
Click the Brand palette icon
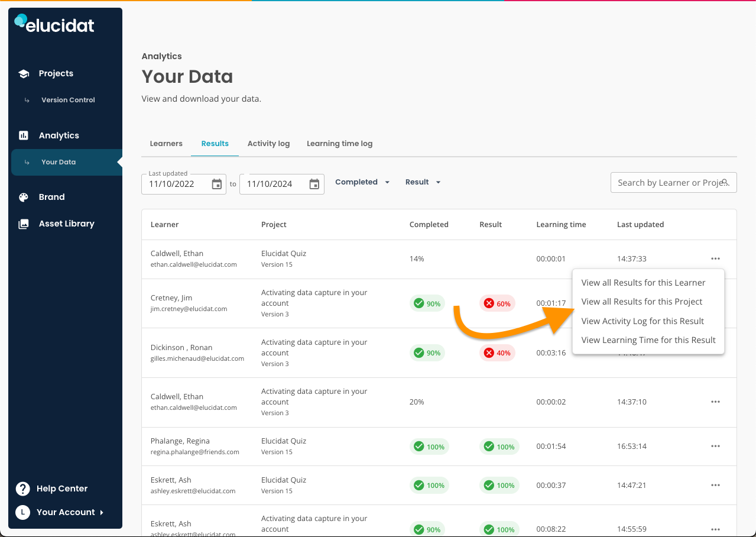[24, 198]
